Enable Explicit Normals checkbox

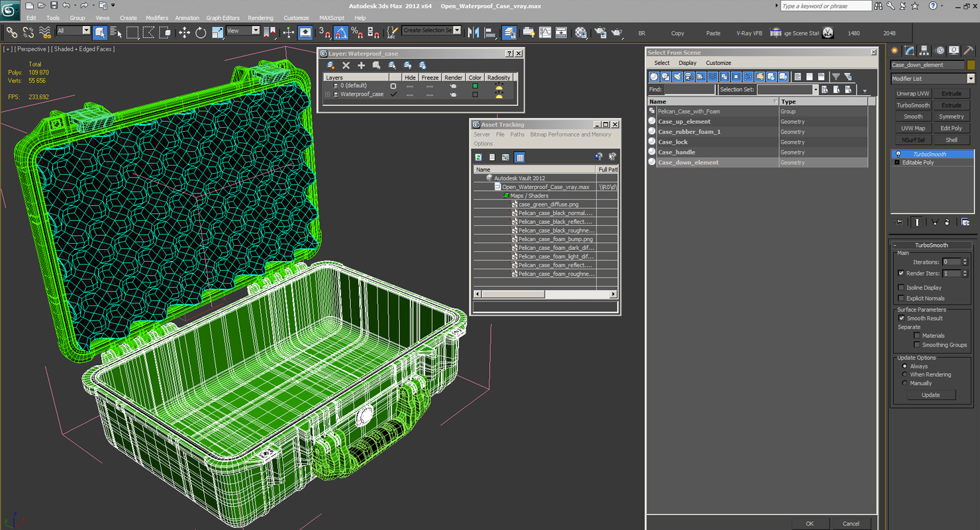click(x=901, y=298)
